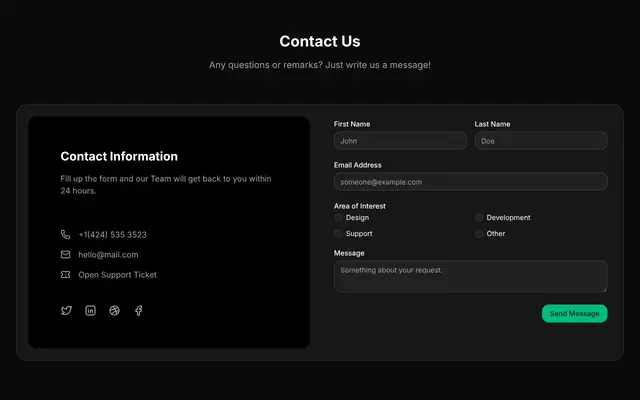
Task: Focus the Last Name input field
Action: [x=541, y=141]
